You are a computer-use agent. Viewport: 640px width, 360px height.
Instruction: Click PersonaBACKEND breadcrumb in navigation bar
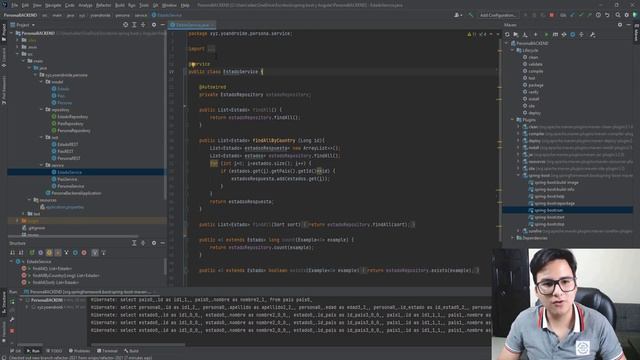click(20, 15)
